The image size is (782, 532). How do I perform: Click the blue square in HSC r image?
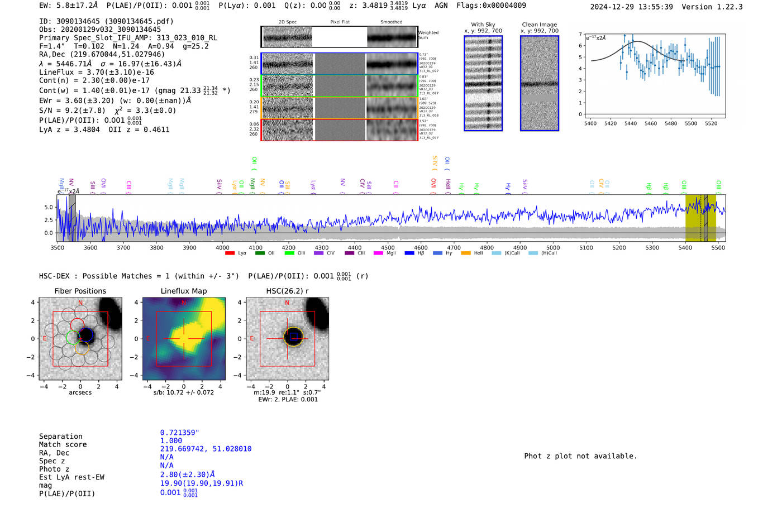click(293, 336)
